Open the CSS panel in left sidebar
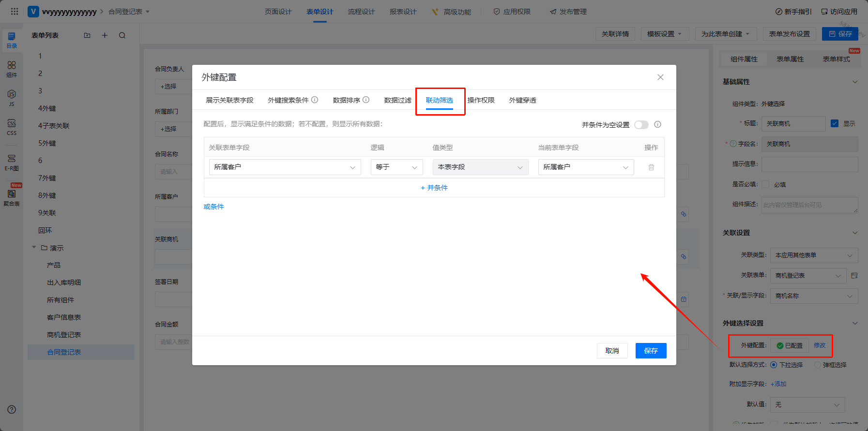 (12, 127)
